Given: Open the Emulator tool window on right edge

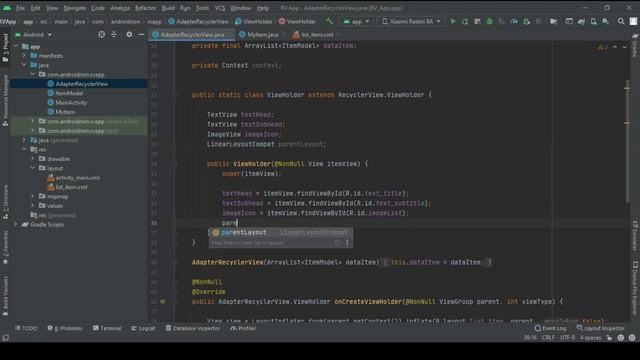Looking at the screenshot, I should click(x=635, y=236).
